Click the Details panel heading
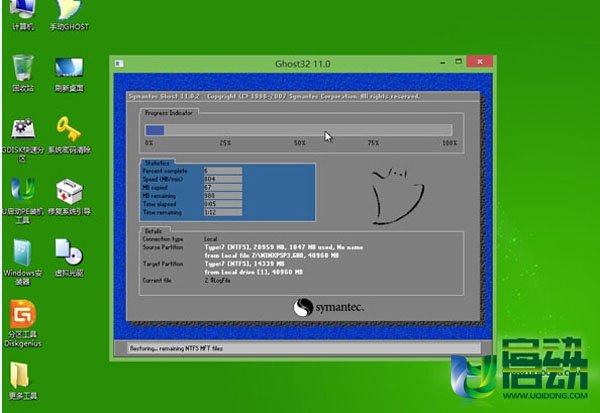 pos(153,231)
